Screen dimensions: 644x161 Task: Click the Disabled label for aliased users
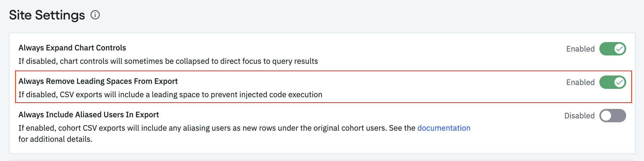click(579, 116)
